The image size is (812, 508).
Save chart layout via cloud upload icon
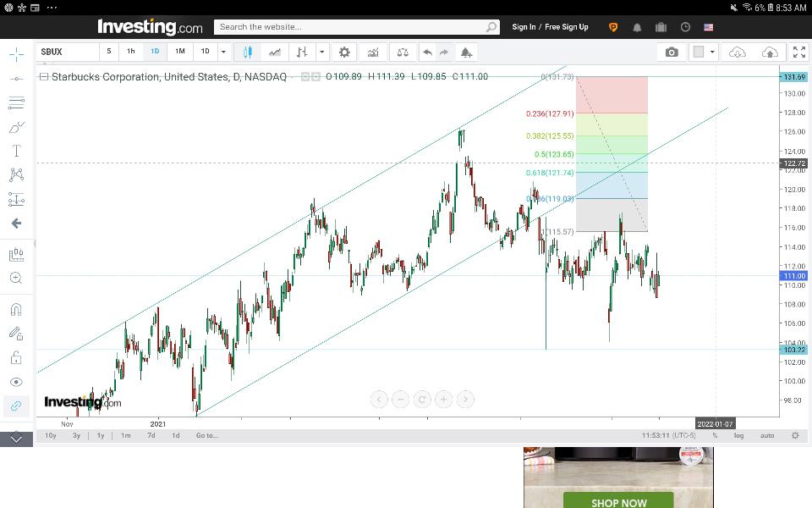770,52
